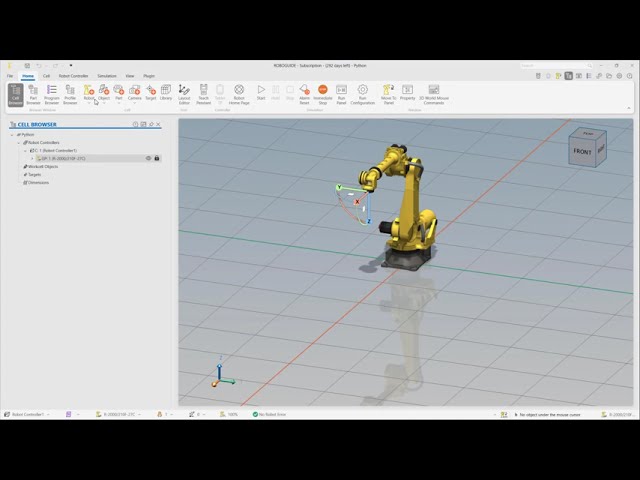Click the X handle of robot triad

coord(357,202)
